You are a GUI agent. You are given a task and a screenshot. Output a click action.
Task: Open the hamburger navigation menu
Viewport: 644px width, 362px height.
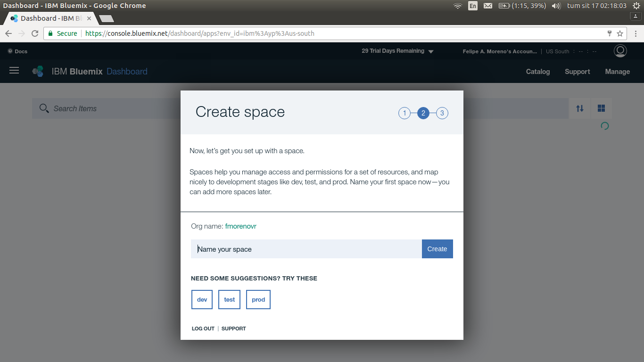pyautogui.click(x=14, y=70)
